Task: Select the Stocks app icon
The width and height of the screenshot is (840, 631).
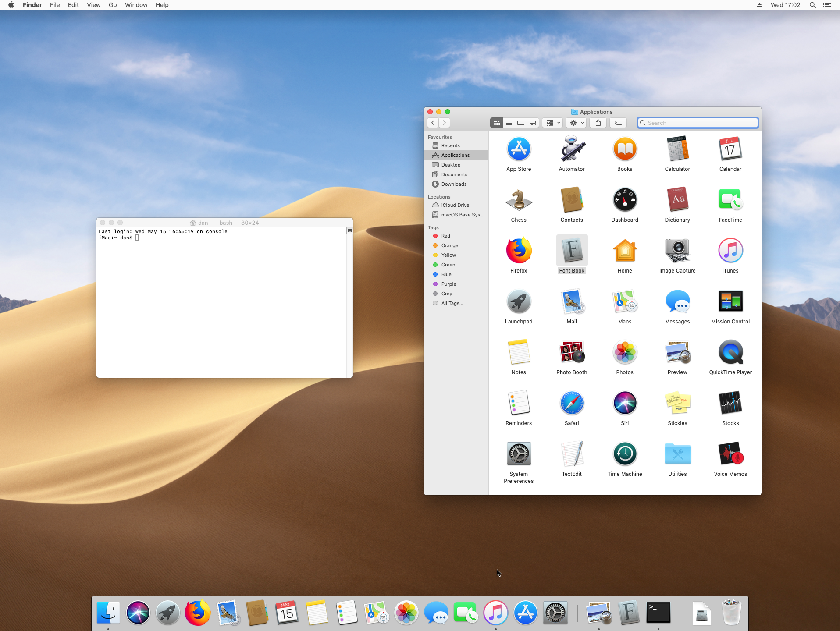Action: pos(730,404)
